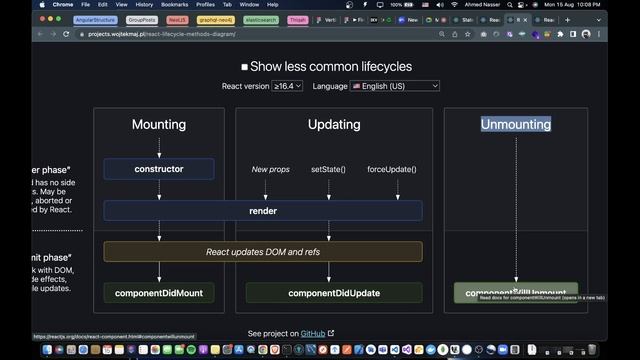
Task: Open the Profiles menu
Action: (205, 5)
